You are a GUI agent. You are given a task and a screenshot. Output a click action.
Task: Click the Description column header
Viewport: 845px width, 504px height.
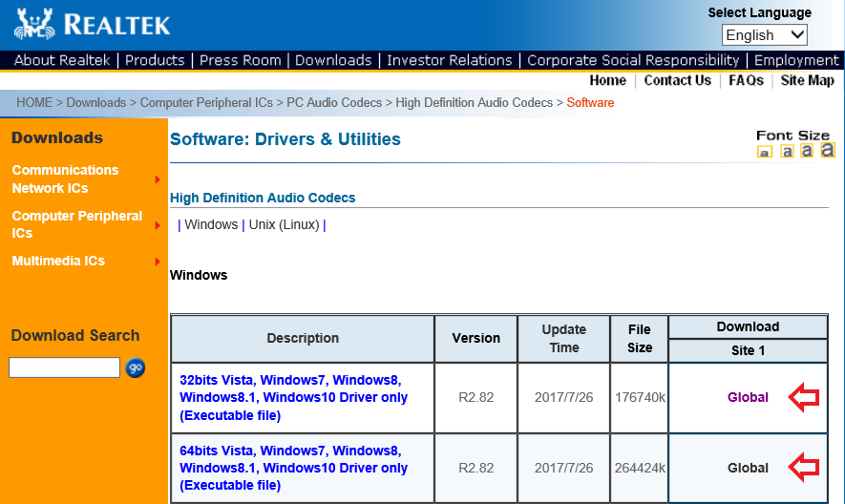[303, 338]
